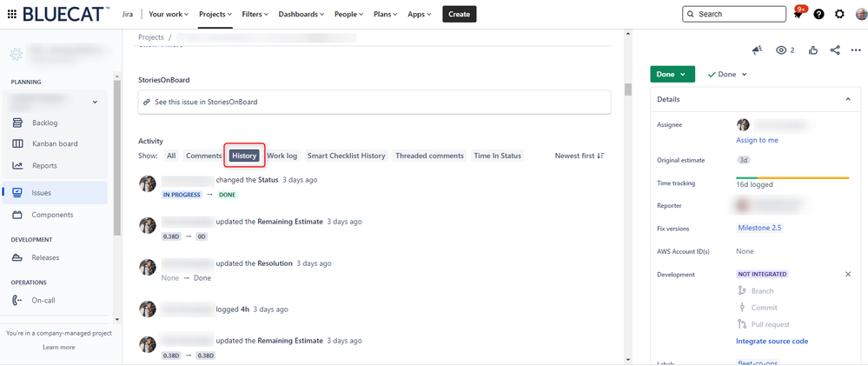Open the Filters dropdown menu
This screenshot has width=868, height=366.
255,15
